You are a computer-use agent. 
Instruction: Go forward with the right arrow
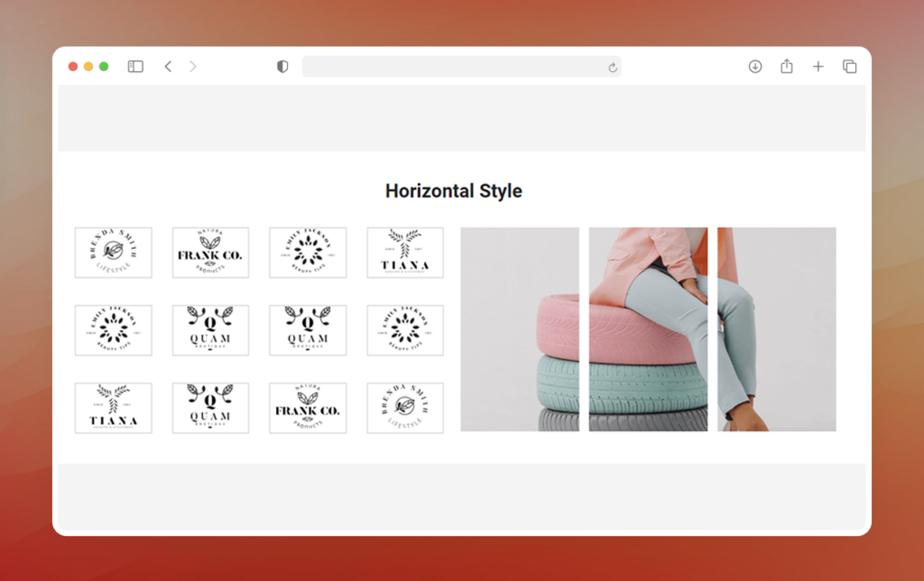coord(193,67)
